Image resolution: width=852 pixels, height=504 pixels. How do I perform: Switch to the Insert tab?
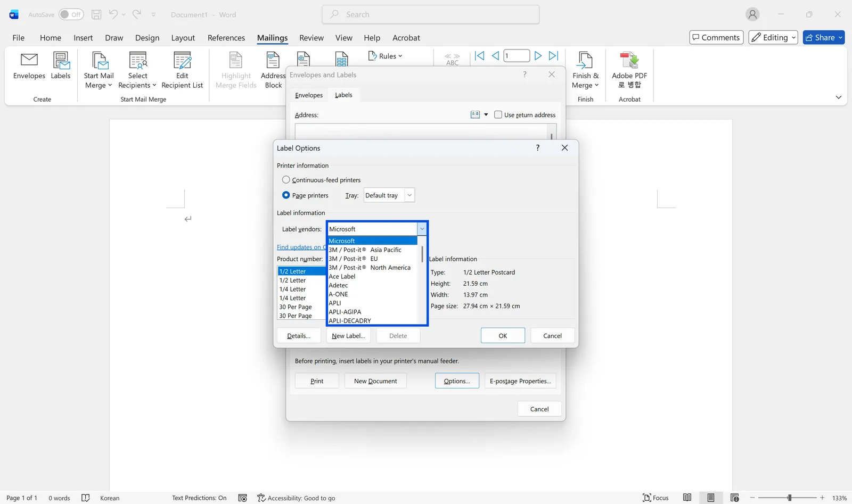click(83, 38)
